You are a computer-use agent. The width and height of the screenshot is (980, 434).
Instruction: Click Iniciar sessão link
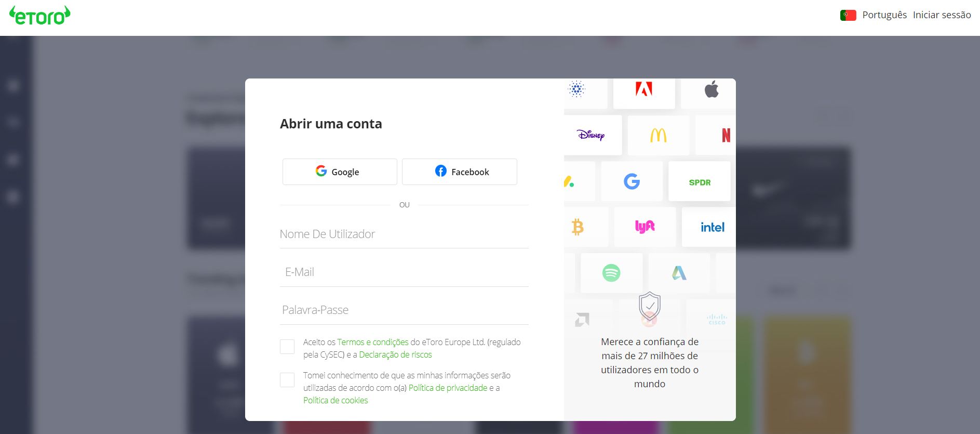click(942, 15)
